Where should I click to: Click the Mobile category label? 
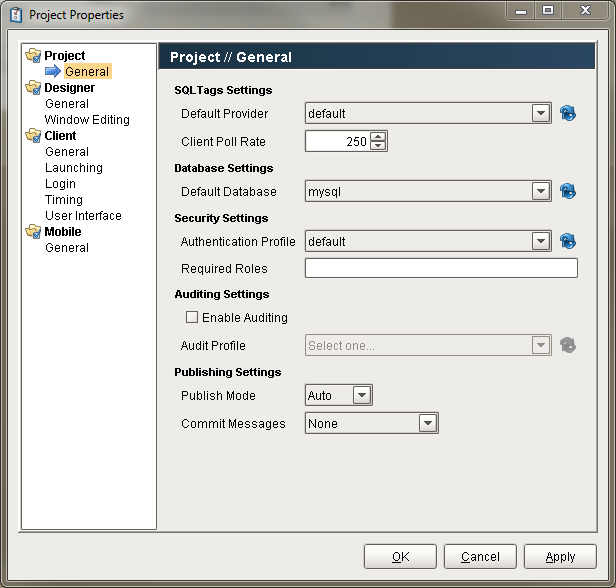(x=63, y=232)
